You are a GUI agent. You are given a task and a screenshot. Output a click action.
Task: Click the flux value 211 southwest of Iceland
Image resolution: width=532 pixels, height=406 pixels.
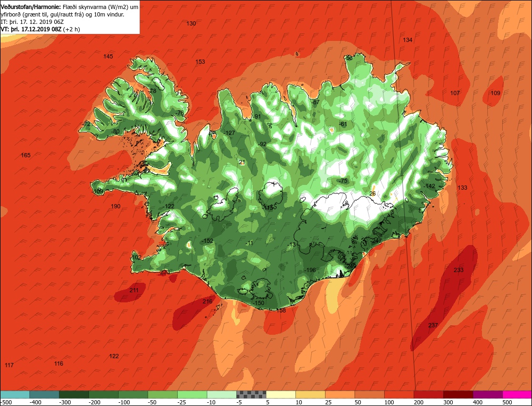click(134, 290)
